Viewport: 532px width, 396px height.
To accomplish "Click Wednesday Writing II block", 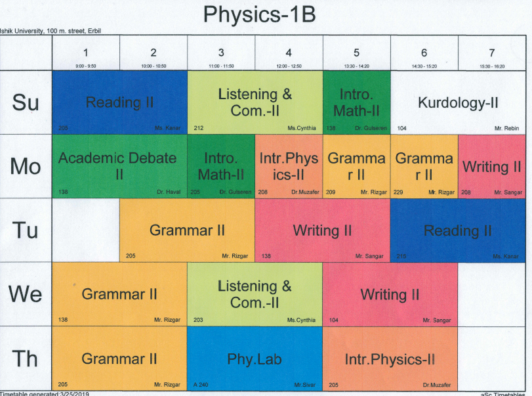I will 390,294.
